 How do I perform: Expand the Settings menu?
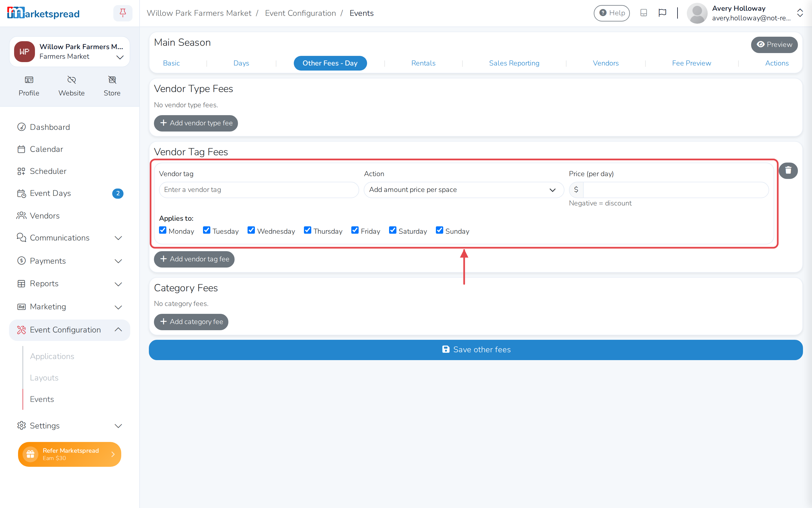click(x=69, y=426)
